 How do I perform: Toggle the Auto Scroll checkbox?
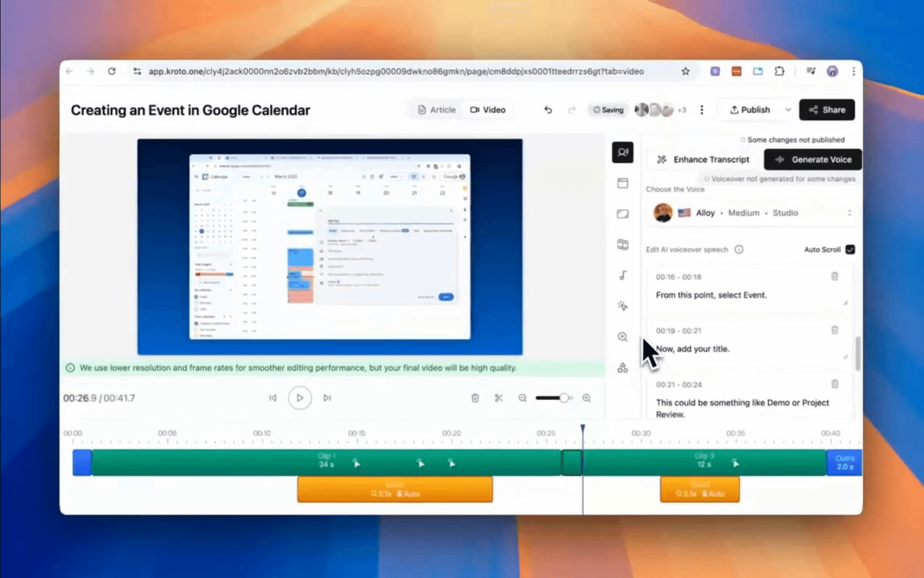pos(851,249)
